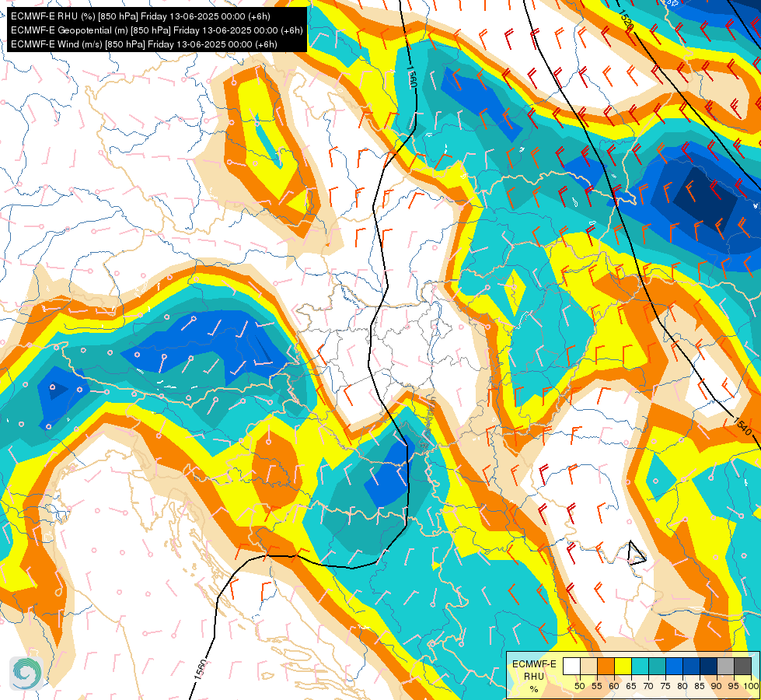Click the cyan 65-70 legend swatch

[x=641, y=666]
